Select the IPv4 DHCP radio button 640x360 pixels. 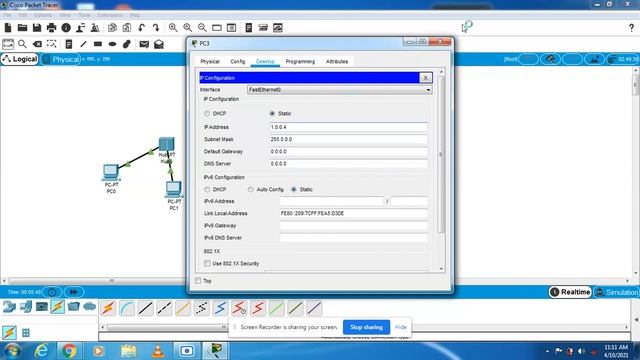pyautogui.click(x=207, y=113)
